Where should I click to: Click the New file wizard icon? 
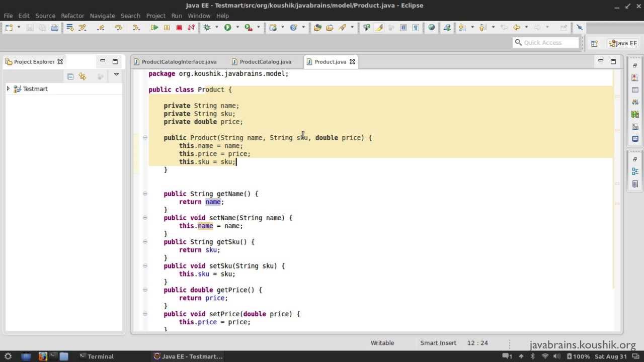[x=9, y=28]
